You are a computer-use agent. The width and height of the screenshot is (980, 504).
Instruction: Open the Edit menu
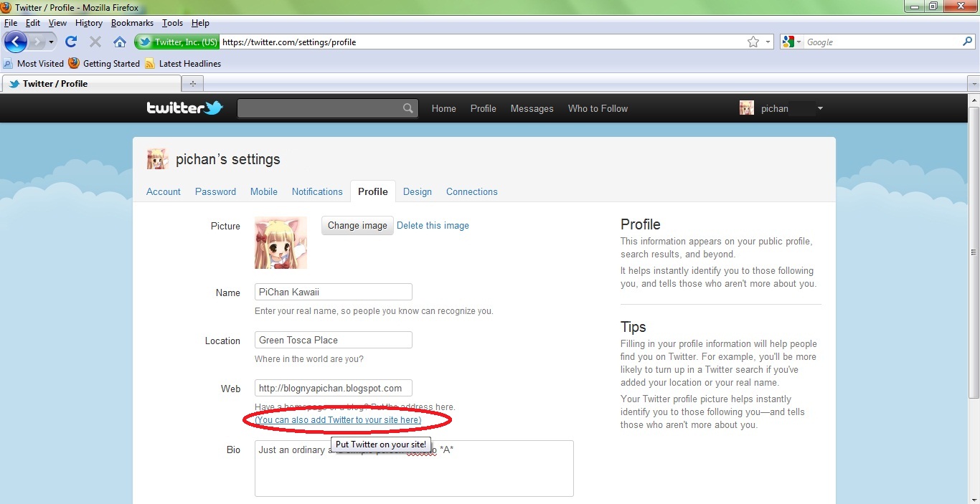[x=33, y=23]
